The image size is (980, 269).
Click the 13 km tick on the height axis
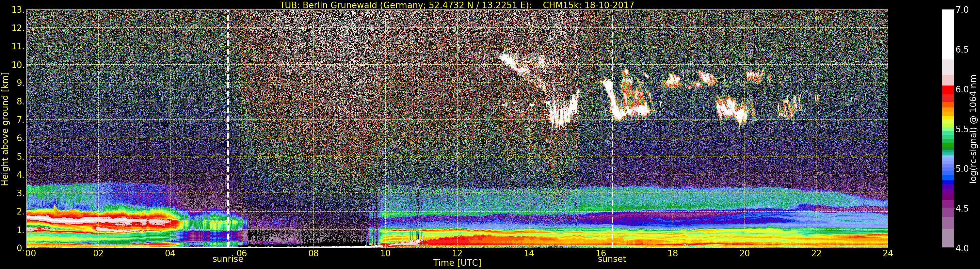point(18,10)
